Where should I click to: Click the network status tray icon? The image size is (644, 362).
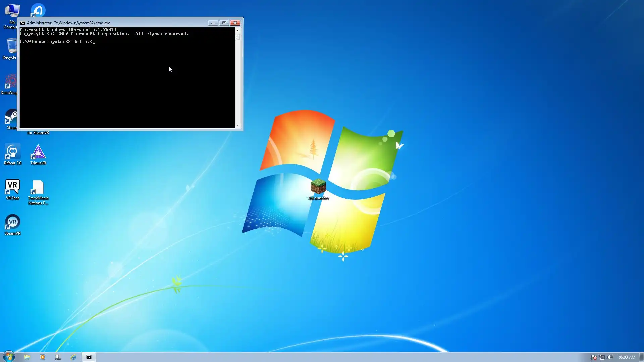tap(602, 357)
